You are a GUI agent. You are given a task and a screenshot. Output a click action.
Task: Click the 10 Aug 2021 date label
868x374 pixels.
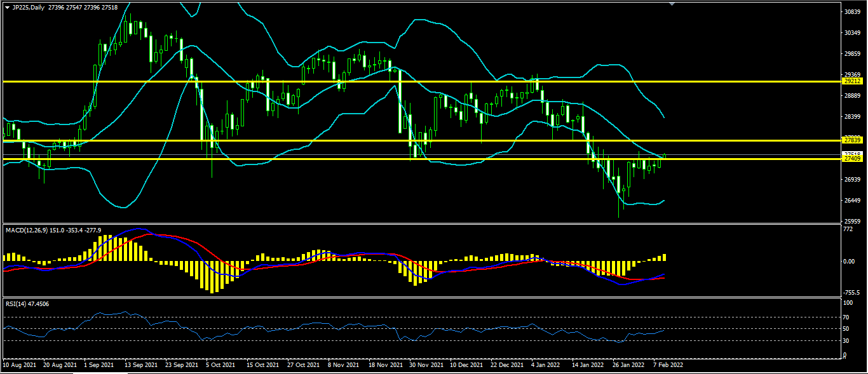[20, 366]
